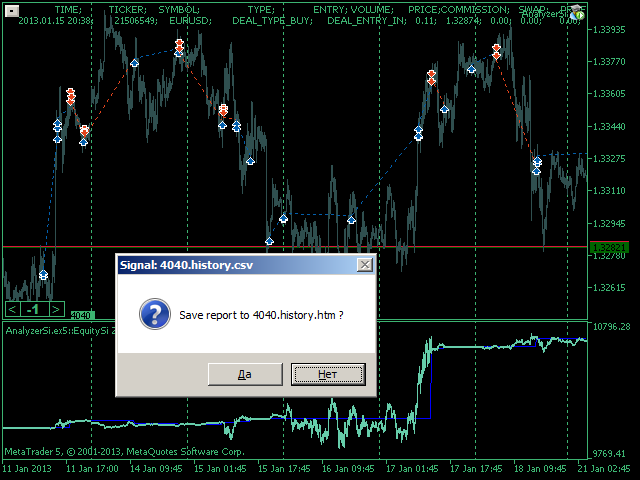Image resolution: width=640 pixels, height=480 pixels.
Task: Click the -1 signal index field
Action: [34, 309]
